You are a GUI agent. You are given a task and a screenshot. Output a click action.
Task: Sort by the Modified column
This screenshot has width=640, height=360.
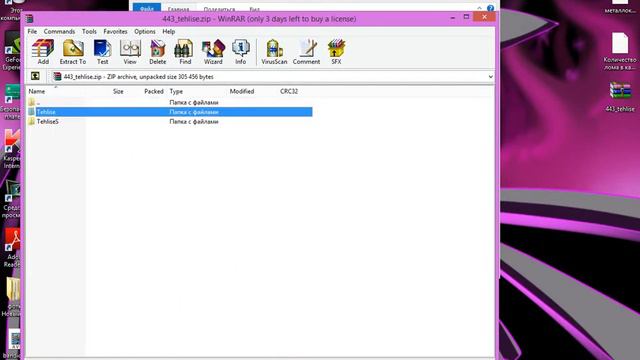coord(242,91)
